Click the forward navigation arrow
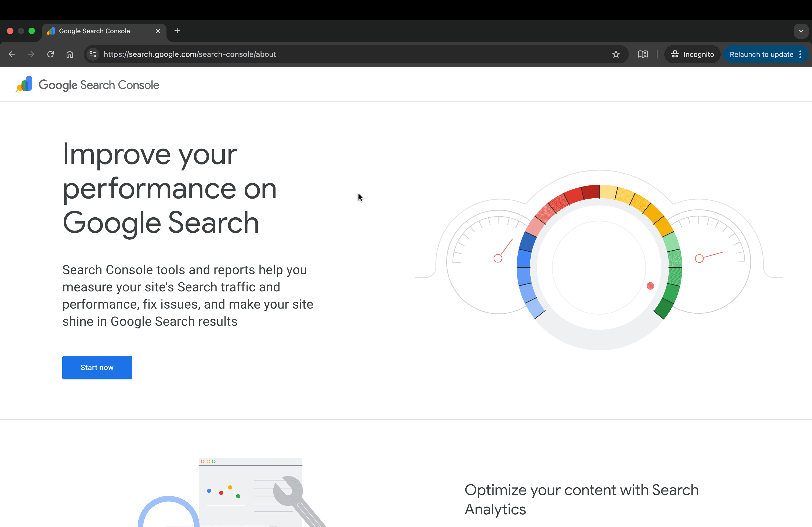 coord(31,54)
